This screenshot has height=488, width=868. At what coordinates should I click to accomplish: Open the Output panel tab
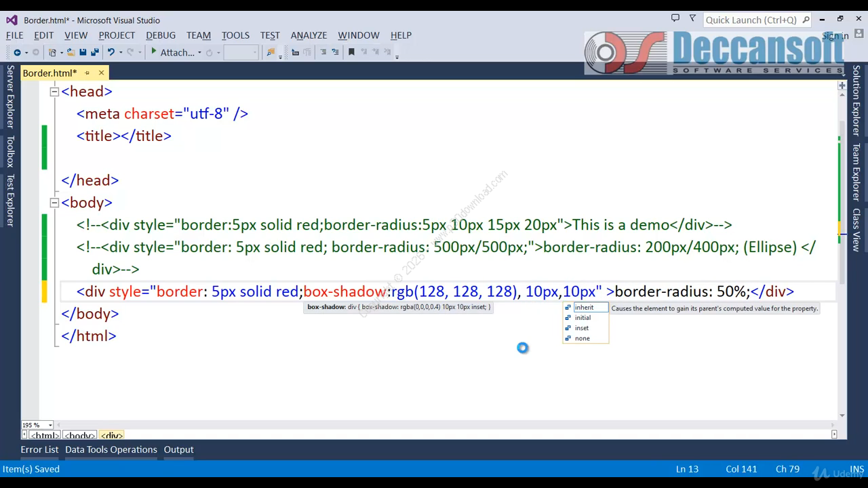tap(178, 449)
